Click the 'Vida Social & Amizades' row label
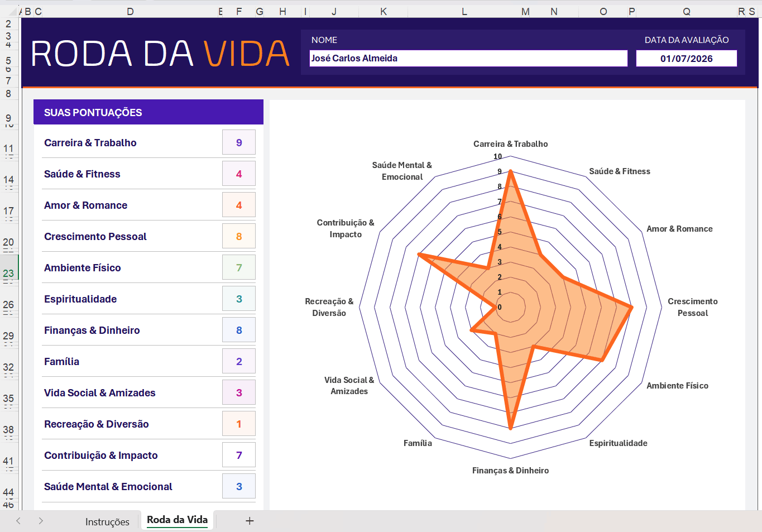This screenshot has width=762, height=532. 100,392
